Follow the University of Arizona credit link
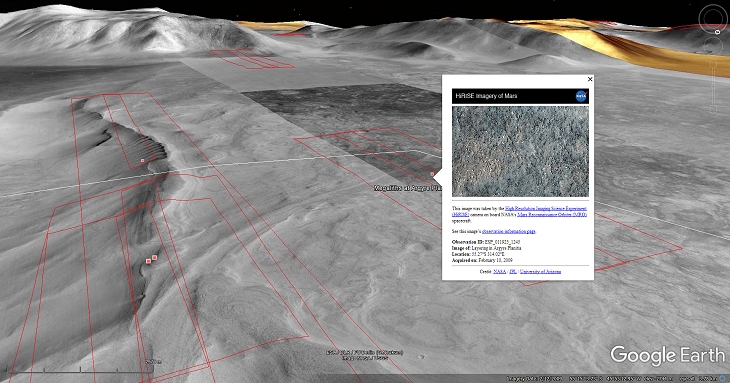Viewport: 730px width, 383px height. pyautogui.click(x=540, y=271)
